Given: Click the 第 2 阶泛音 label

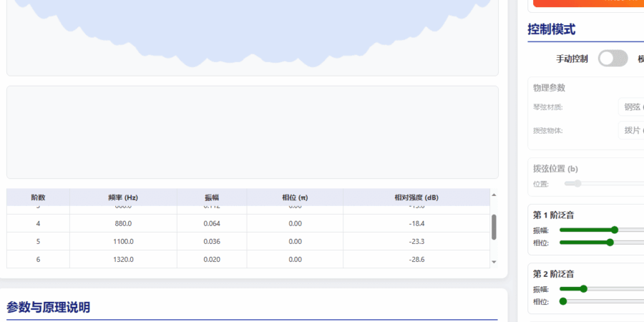Looking at the screenshot, I should point(553,274).
